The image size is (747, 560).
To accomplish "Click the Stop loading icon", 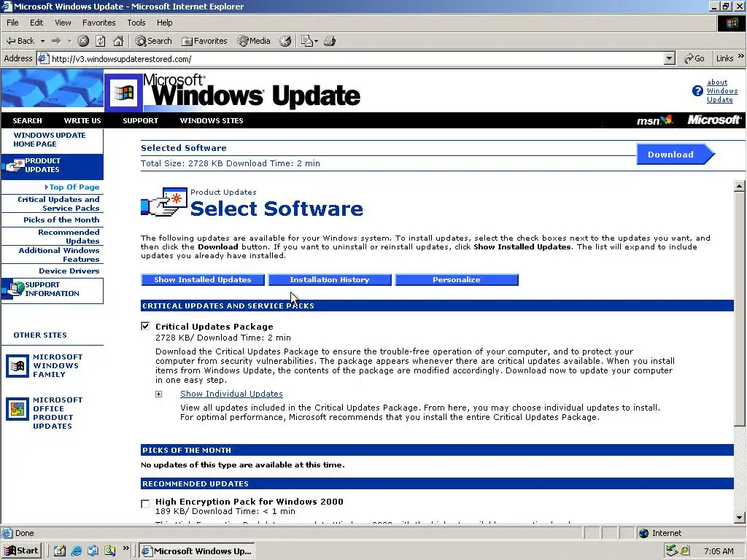I will (x=83, y=41).
